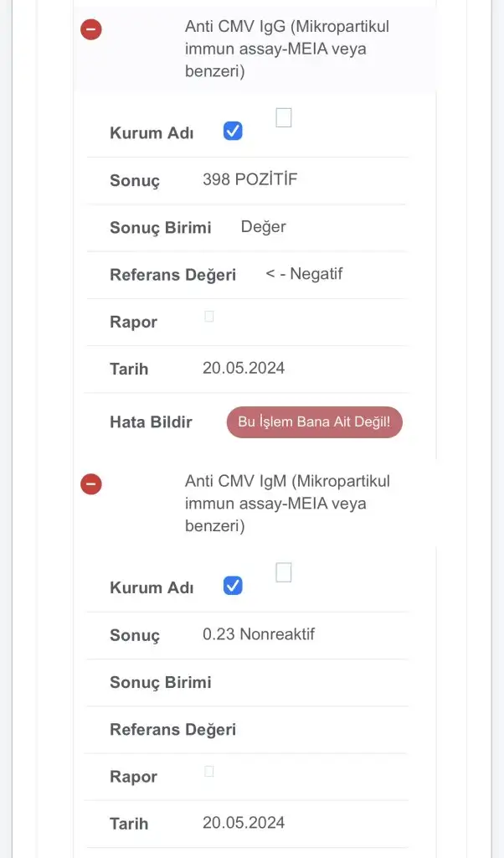Uncheck the blue Kurum Adı checkbox under IgM
The image size is (504, 858).
point(233,586)
